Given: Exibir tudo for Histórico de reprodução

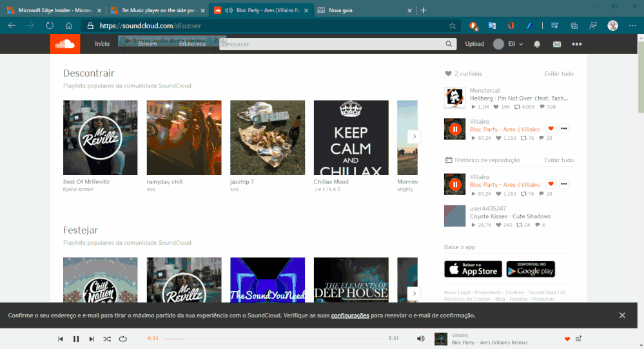Looking at the screenshot, I should coord(558,160).
